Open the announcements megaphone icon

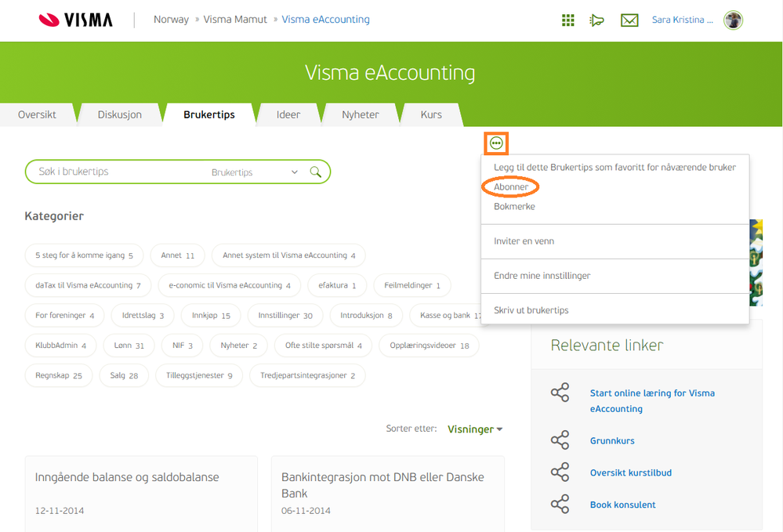click(x=596, y=20)
